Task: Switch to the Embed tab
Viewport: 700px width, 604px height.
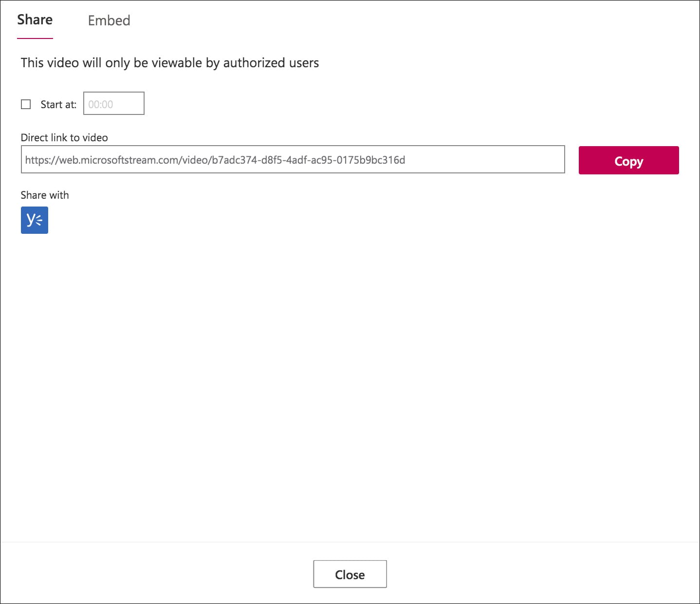Action: click(x=109, y=20)
